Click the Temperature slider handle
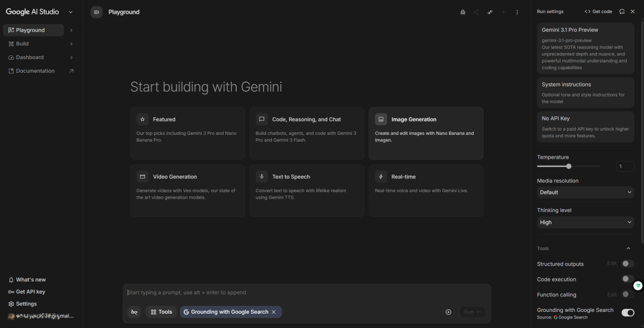Screen dimensions: 644x328 tap(569, 166)
